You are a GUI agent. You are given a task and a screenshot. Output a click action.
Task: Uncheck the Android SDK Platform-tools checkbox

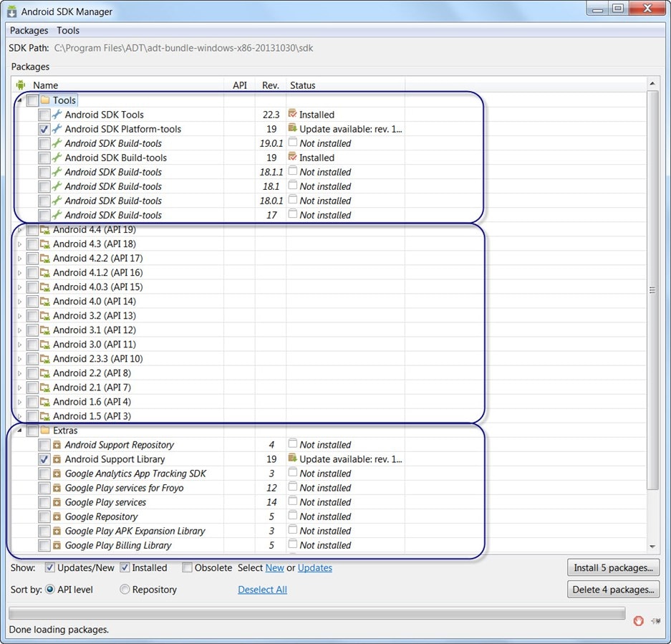point(44,130)
